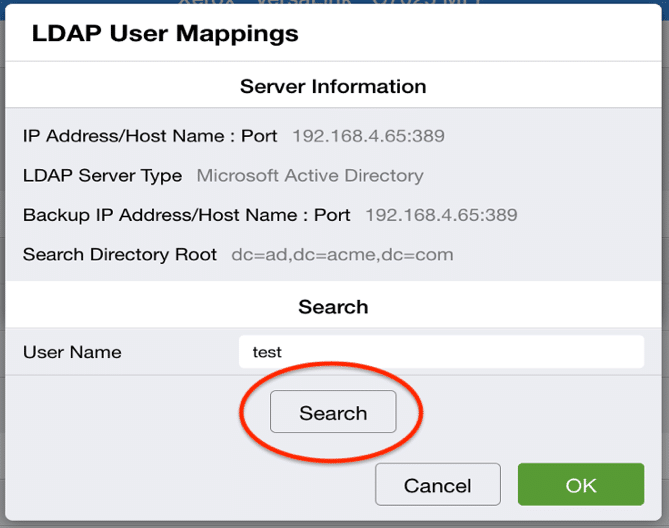Select the dc=ad,dc=acme,dc=com root value

click(x=342, y=255)
